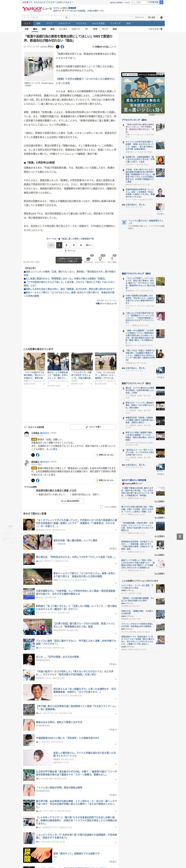Click the magnifier icon in the keyword search box

pos(66,17)
